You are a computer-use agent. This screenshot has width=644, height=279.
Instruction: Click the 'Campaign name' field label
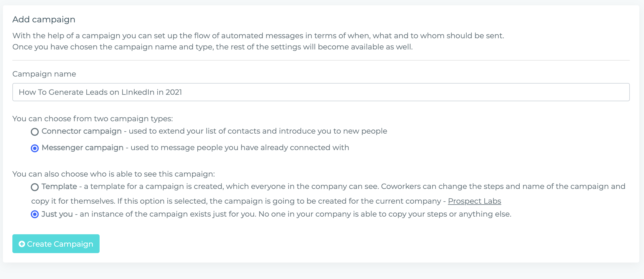click(x=44, y=74)
